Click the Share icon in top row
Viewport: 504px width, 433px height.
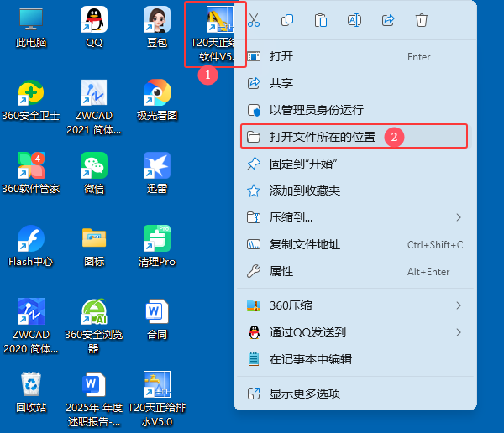[x=388, y=20]
